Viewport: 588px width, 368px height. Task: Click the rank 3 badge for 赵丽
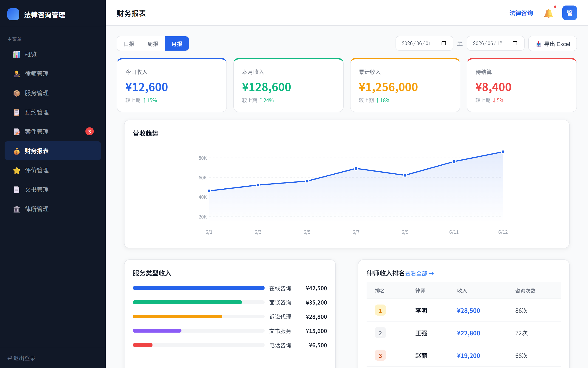[x=380, y=356]
